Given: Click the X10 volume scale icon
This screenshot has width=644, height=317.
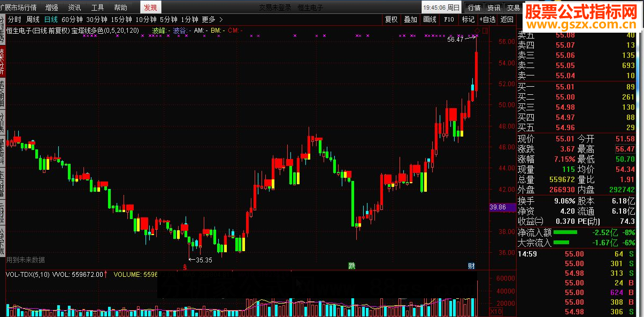Looking at the screenshot, I should 496,311.
